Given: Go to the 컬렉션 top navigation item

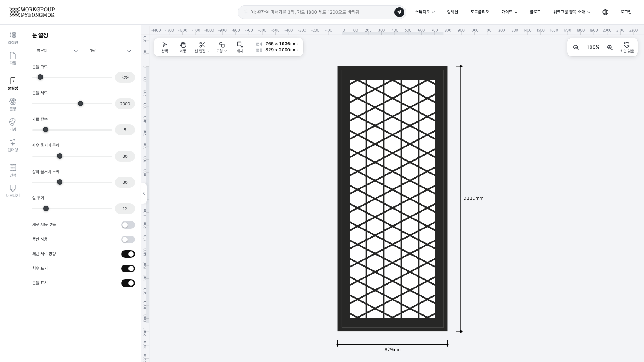Looking at the screenshot, I should coord(453,12).
